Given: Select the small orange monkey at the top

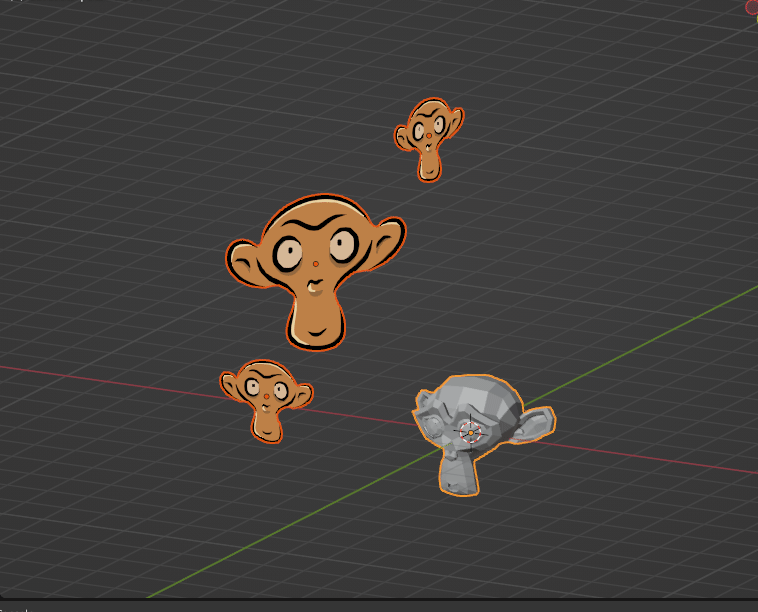Looking at the screenshot, I should (429, 139).
